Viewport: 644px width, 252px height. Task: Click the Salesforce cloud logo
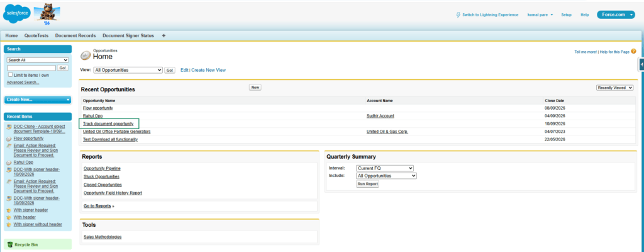17,14
